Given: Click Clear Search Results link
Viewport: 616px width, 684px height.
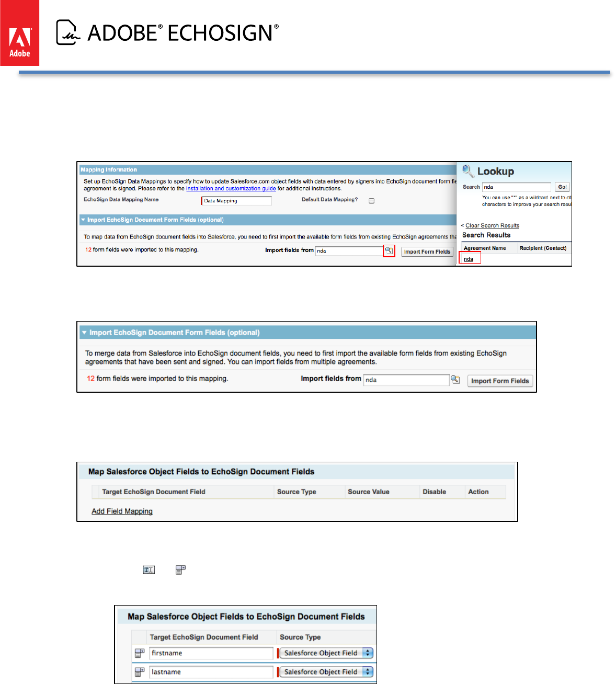Looking at the screenshot, I should pos(493,225).
